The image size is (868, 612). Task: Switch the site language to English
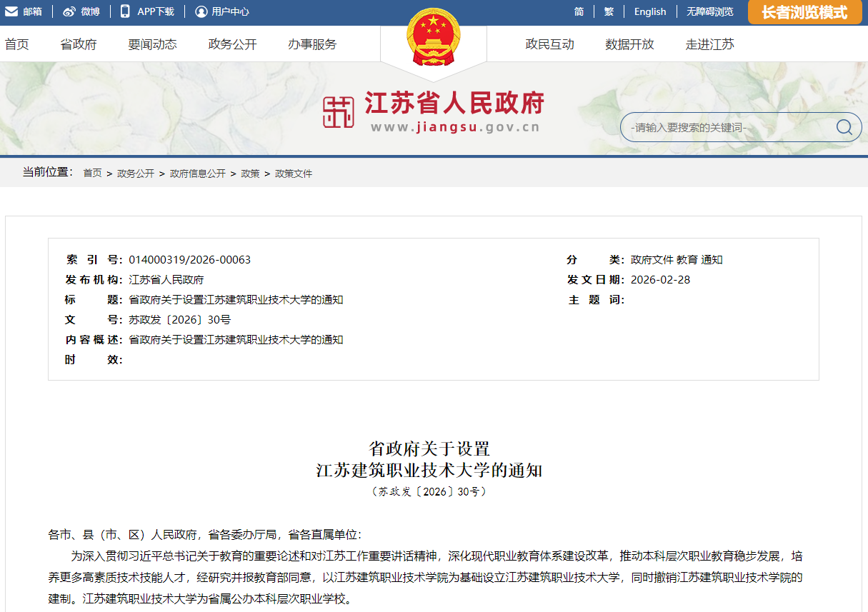click(x=649, y=11)
